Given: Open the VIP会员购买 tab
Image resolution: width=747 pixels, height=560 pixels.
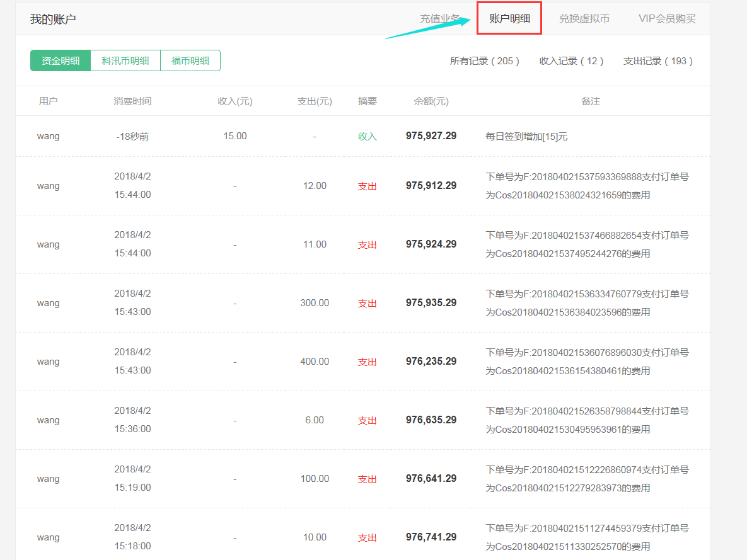Looking at the screenshot, I should (x=667, y=18).
